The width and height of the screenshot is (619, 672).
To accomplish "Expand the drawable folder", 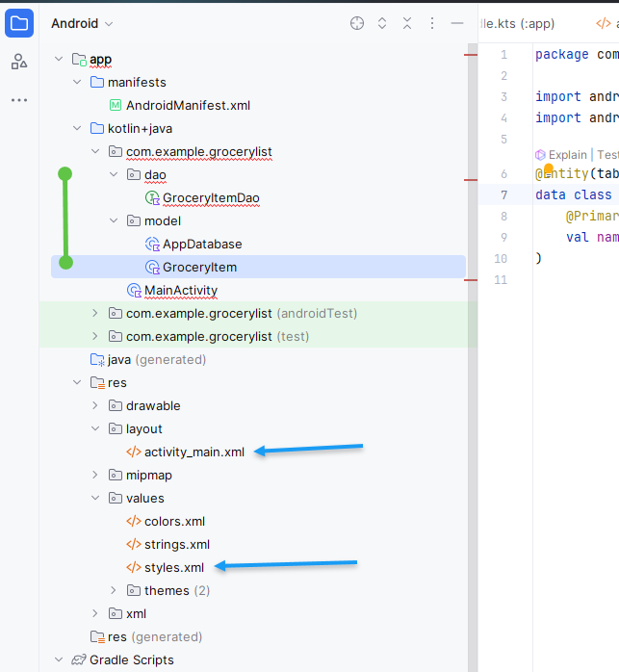I will pyautogui.click(x=95, y=406).
